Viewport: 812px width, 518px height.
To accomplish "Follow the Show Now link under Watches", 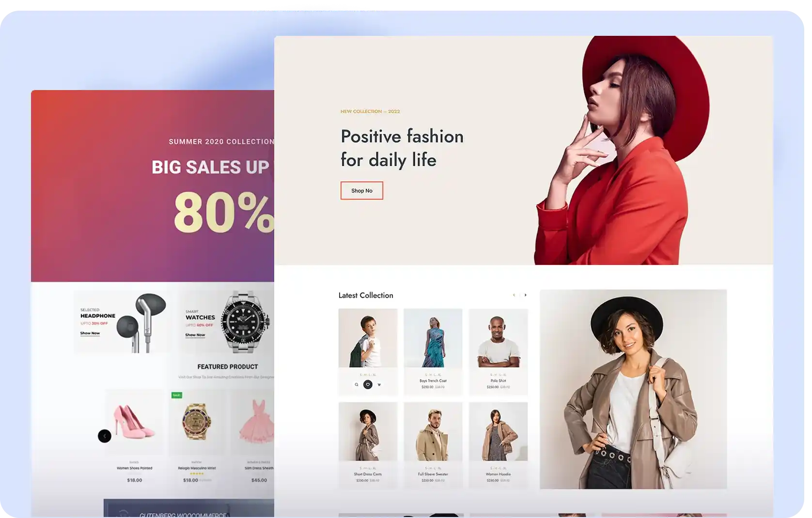I will point(195,335).
